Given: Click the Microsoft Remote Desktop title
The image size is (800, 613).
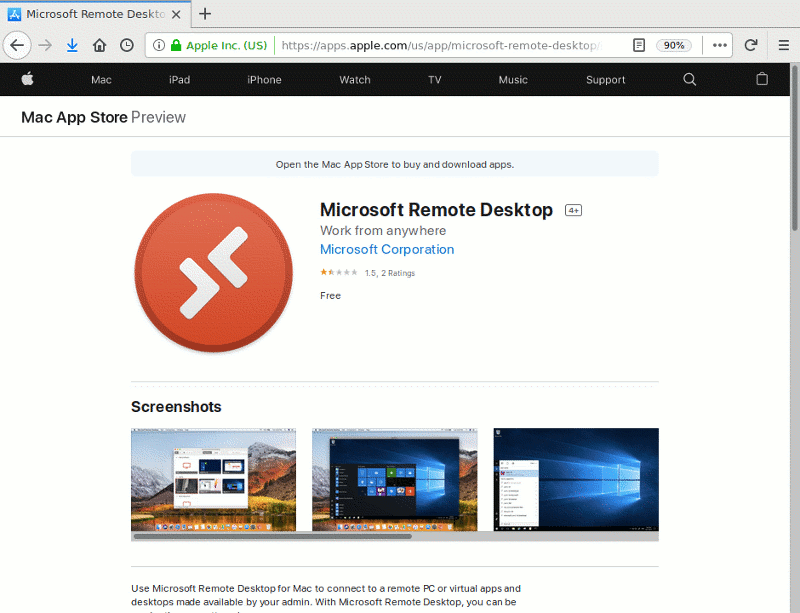Looking at the screenshot, I should pos(436,210).
